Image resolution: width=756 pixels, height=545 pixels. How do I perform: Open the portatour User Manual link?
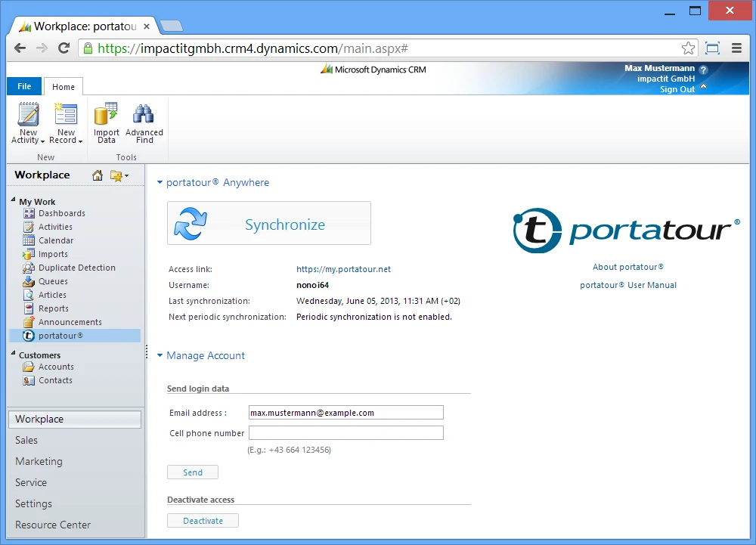[x=627, y=285]
